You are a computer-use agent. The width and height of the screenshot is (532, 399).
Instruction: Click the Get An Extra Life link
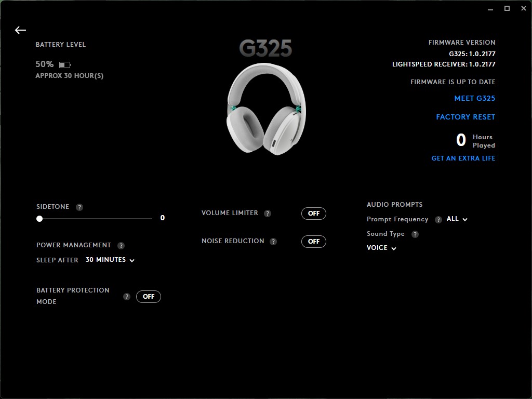click(x=463, y=158)
